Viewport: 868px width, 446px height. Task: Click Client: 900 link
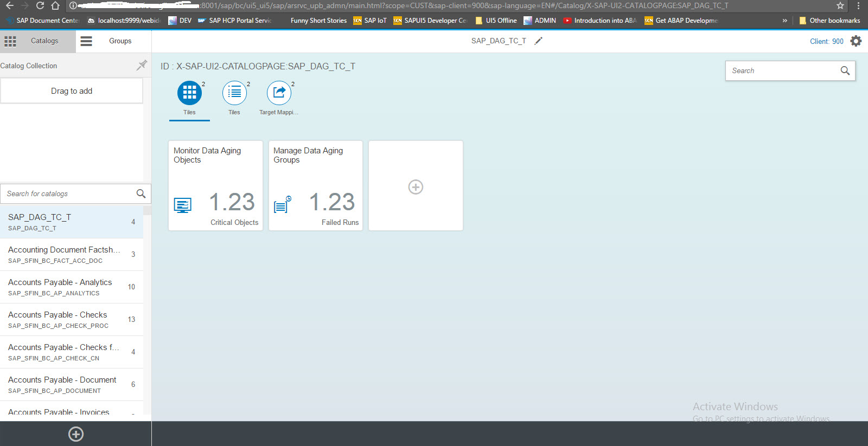827,41
